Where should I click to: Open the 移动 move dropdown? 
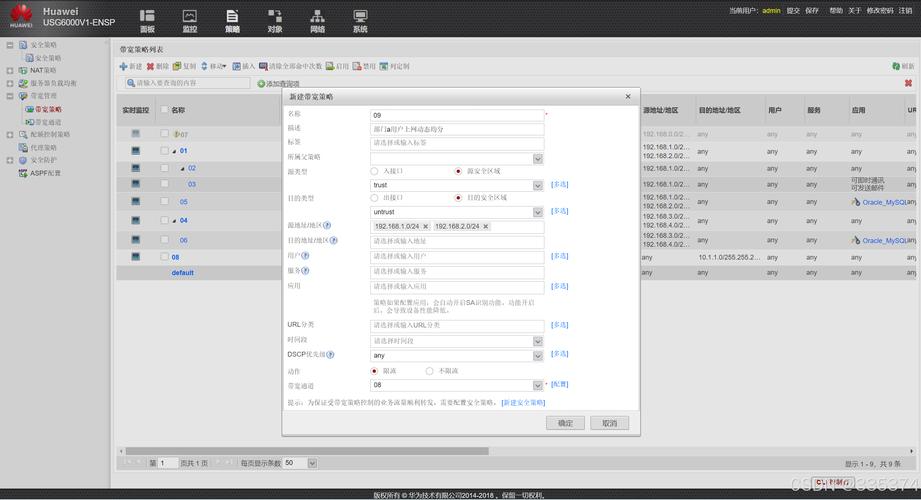click(213, 66)
